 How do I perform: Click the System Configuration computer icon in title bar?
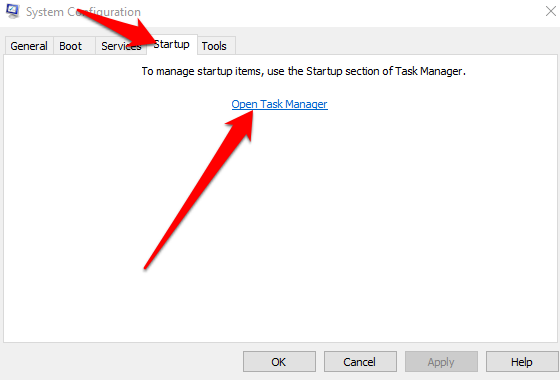click(12, 11)
